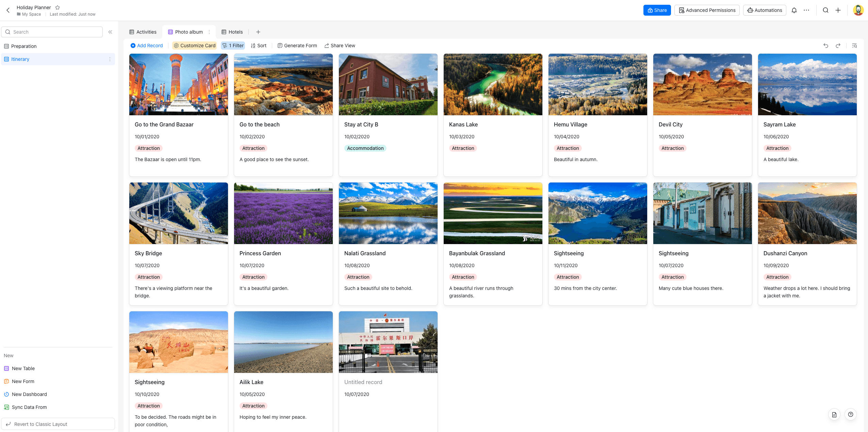This screenshot has width=868, height=432.
Task: Click the sidebar Search field
Action: (52, 32)
